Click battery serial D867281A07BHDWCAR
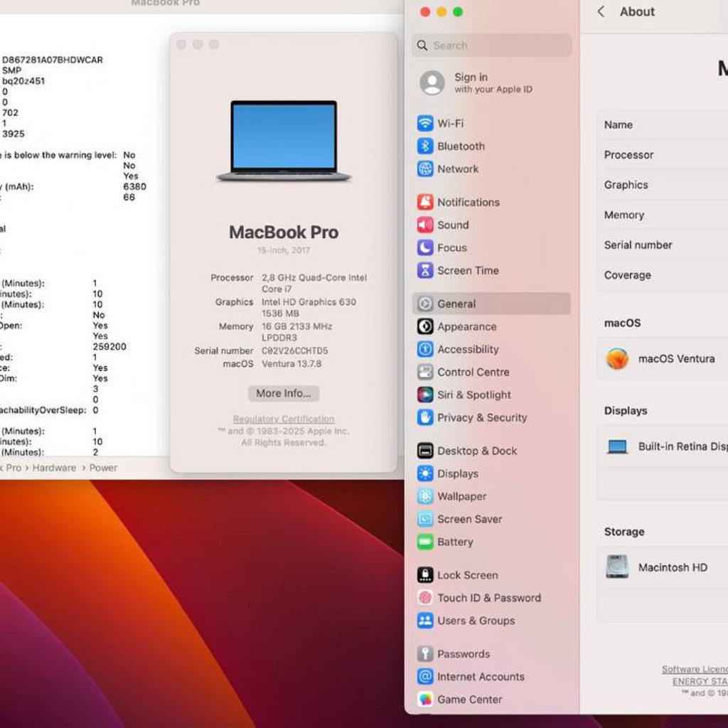 [x=53, y=60]
